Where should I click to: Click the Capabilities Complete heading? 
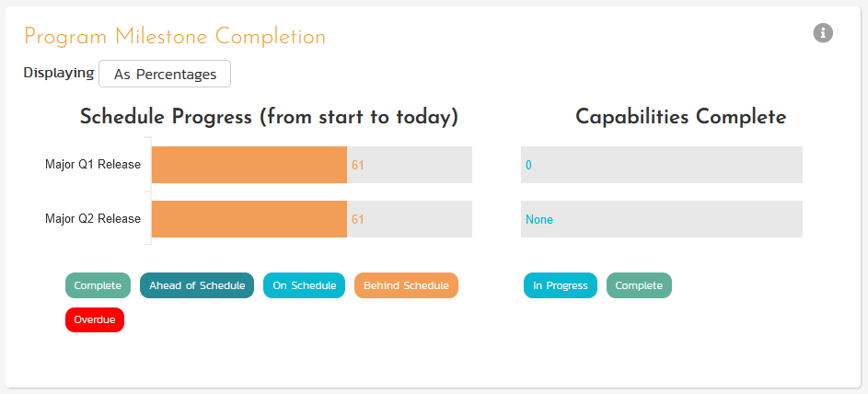[680, 117]
